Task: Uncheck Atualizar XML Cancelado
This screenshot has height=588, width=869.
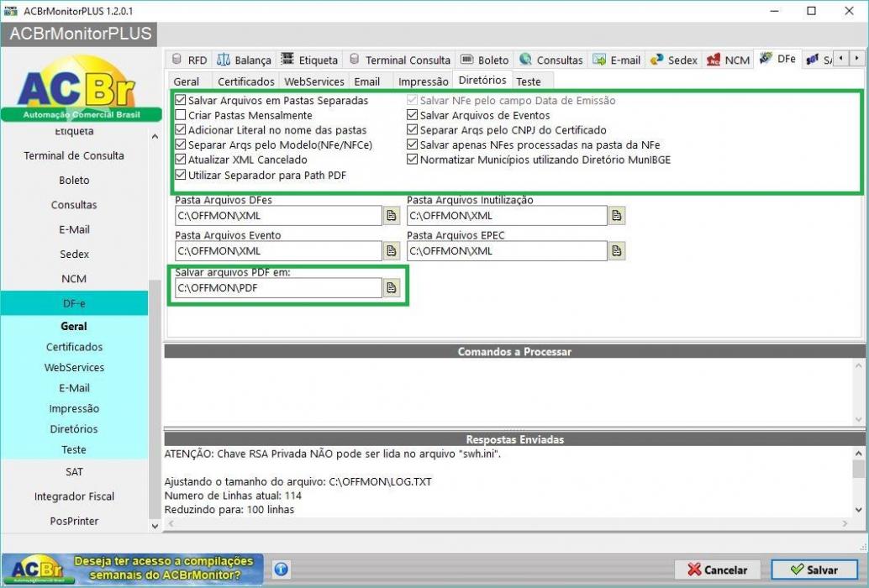Action: click(x=181, y=160)
